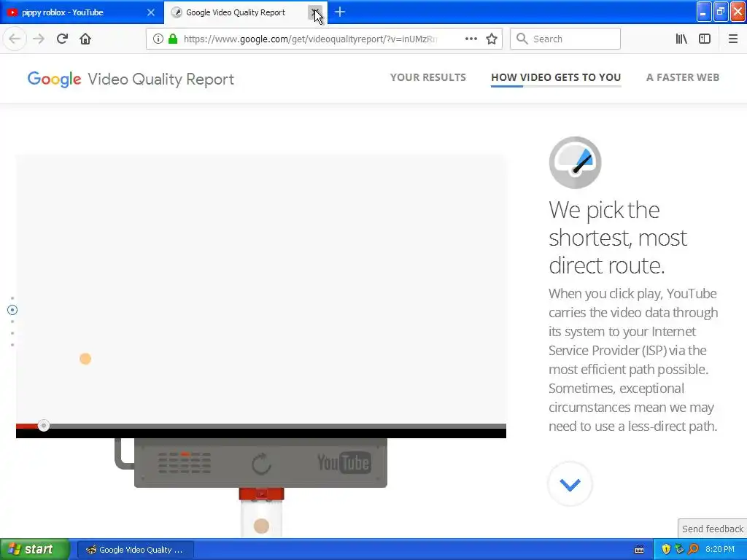747x560 pixels.
Task: Select the Google Video Quality Report tab
Action: (236, 12)
